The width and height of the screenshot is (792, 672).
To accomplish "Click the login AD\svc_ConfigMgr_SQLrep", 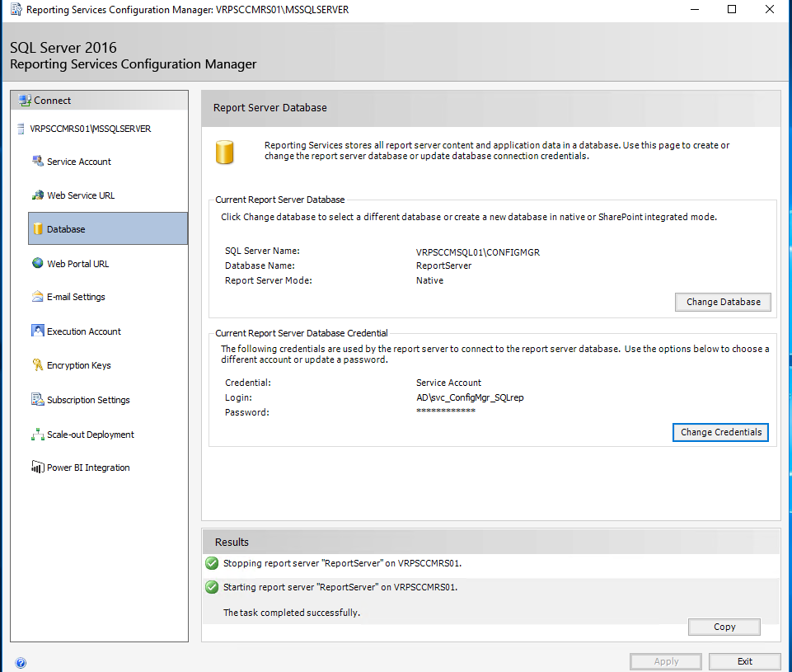I will pyautogui.click(x=470, y=397).
